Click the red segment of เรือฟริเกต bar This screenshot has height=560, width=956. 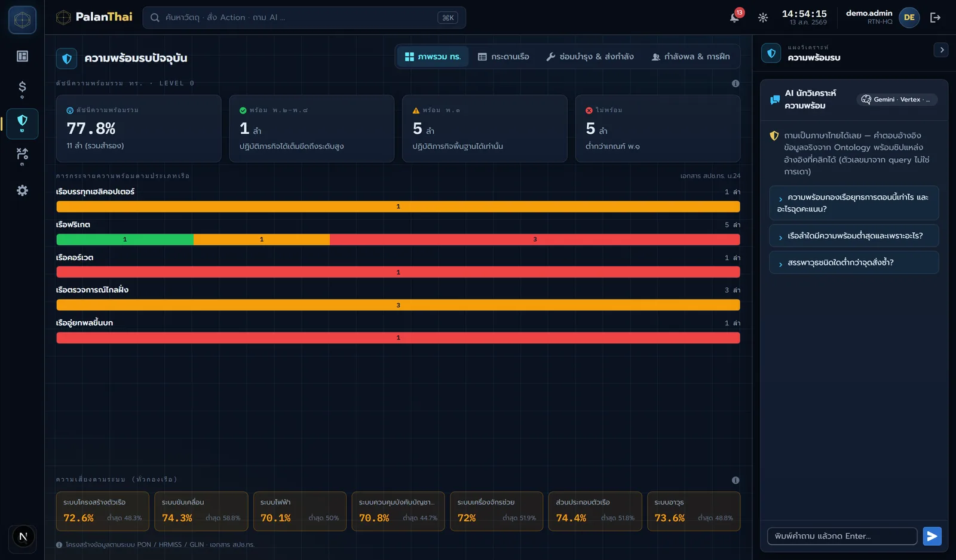point(535,239)
